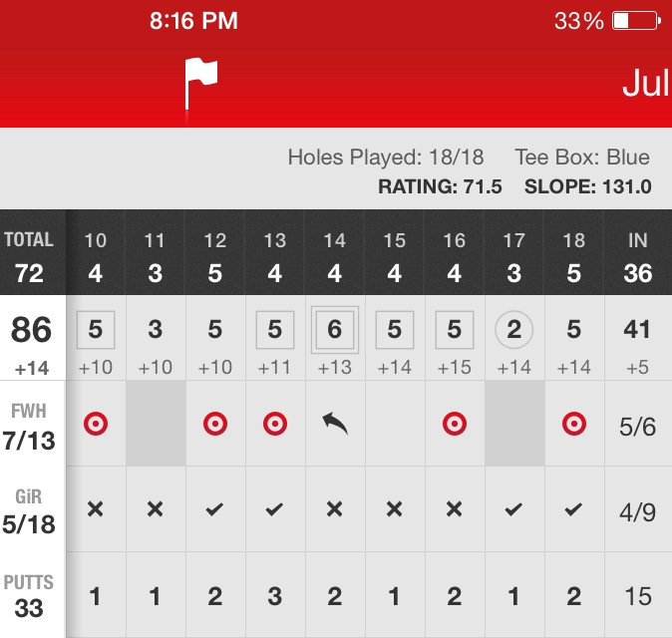Tap the double-boxed score 6 on hole 14
This screenshot has height=638, width=672.
[x=335, y=330]
